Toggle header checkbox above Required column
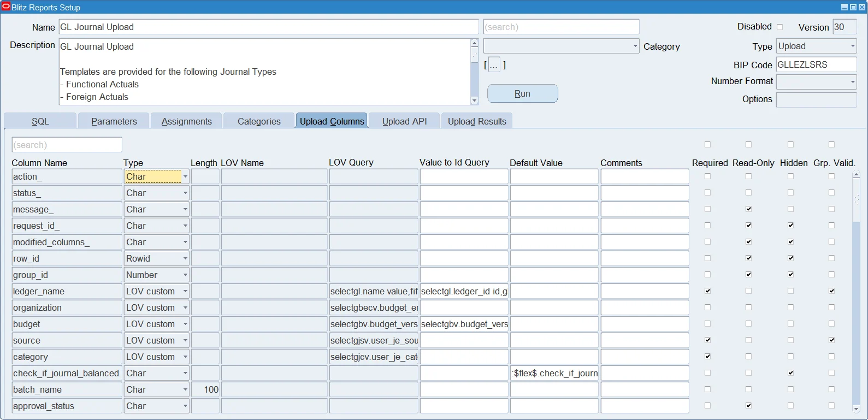The image size is (868, 420). pyautogui.click(x=707, y=144)
